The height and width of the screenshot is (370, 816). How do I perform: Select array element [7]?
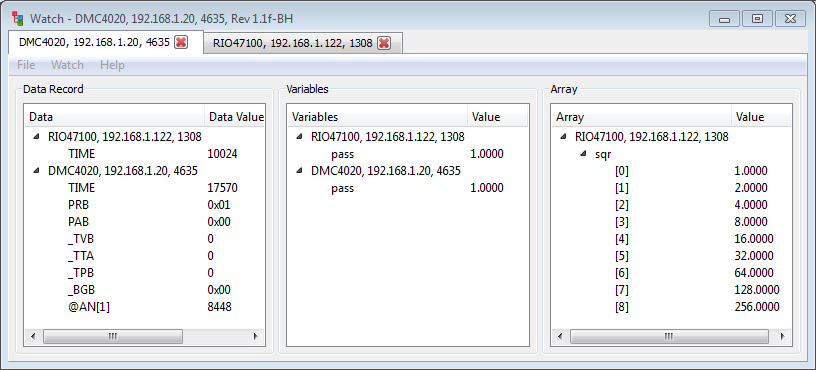pyautogui.click(x=672, y=290)
